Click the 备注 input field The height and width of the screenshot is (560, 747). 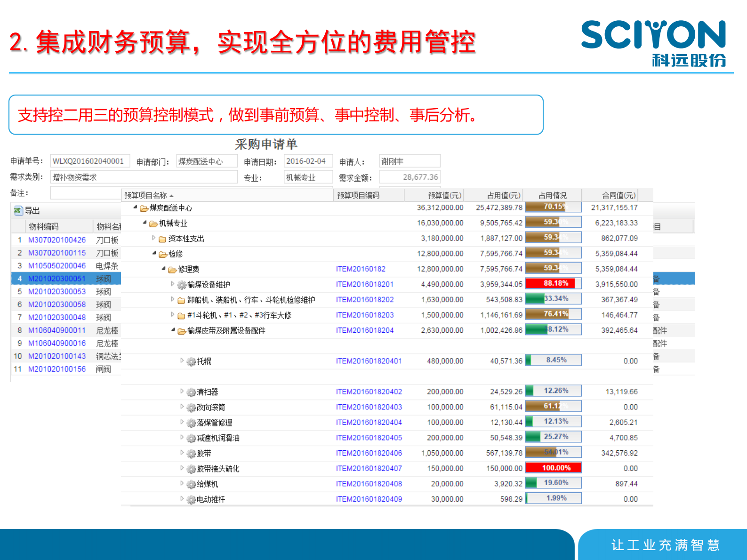point(86,193)
